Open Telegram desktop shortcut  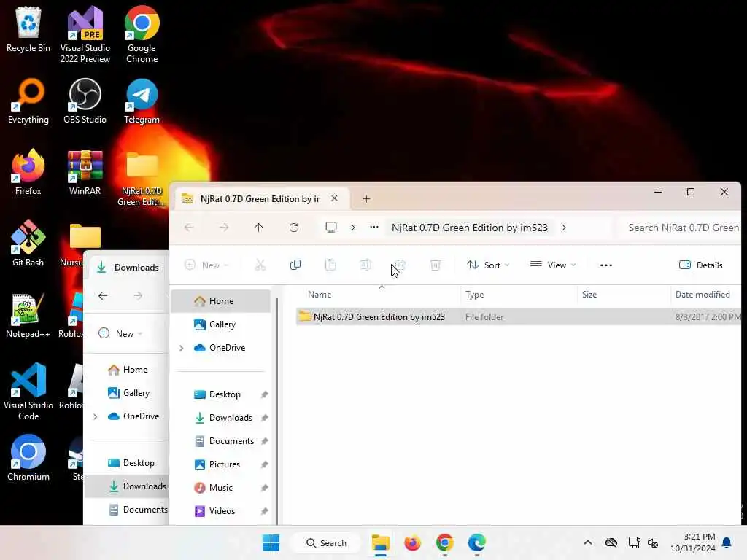(142, 101)
